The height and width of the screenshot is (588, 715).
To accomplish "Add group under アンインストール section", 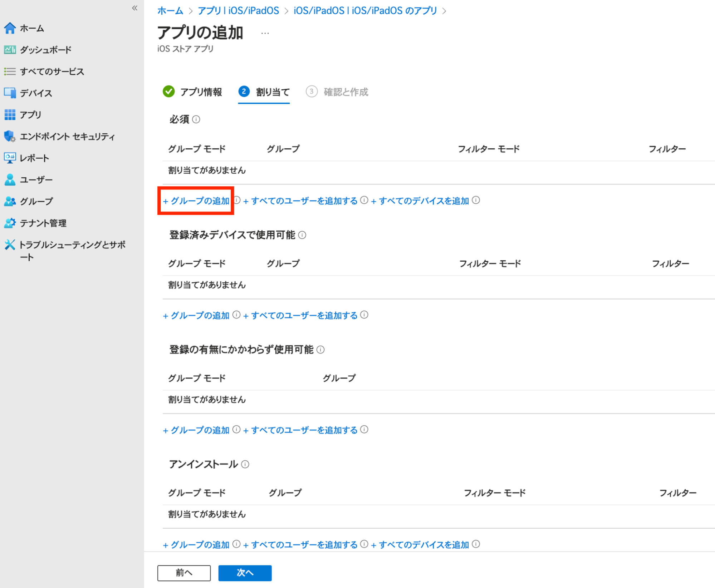I will [x=196, y=545].
